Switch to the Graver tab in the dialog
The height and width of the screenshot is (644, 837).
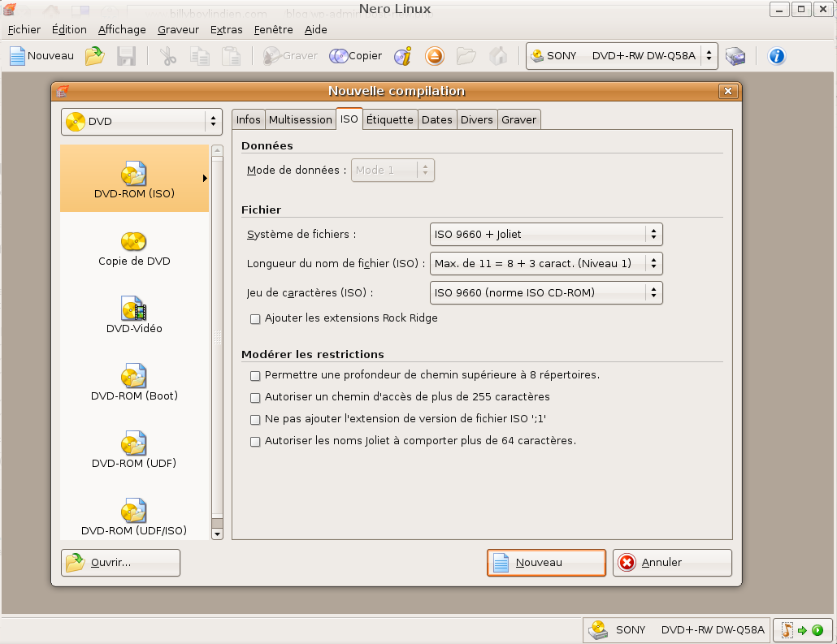coord(518,120)
